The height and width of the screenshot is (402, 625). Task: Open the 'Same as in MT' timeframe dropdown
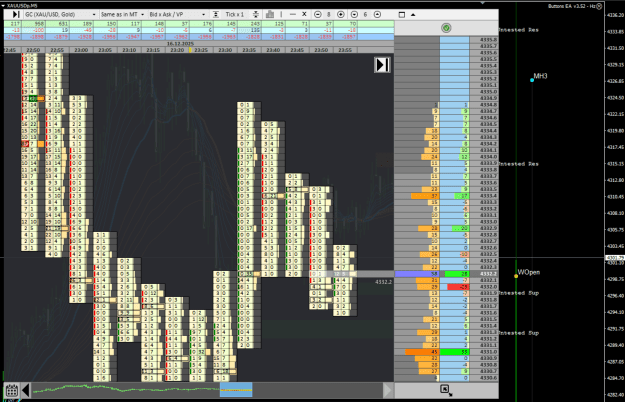click(x=122, y=14)
